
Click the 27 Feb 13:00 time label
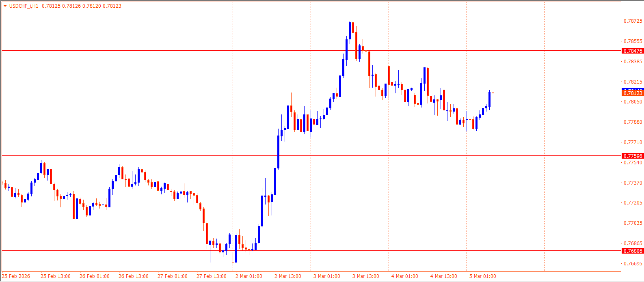click(212, 276)
